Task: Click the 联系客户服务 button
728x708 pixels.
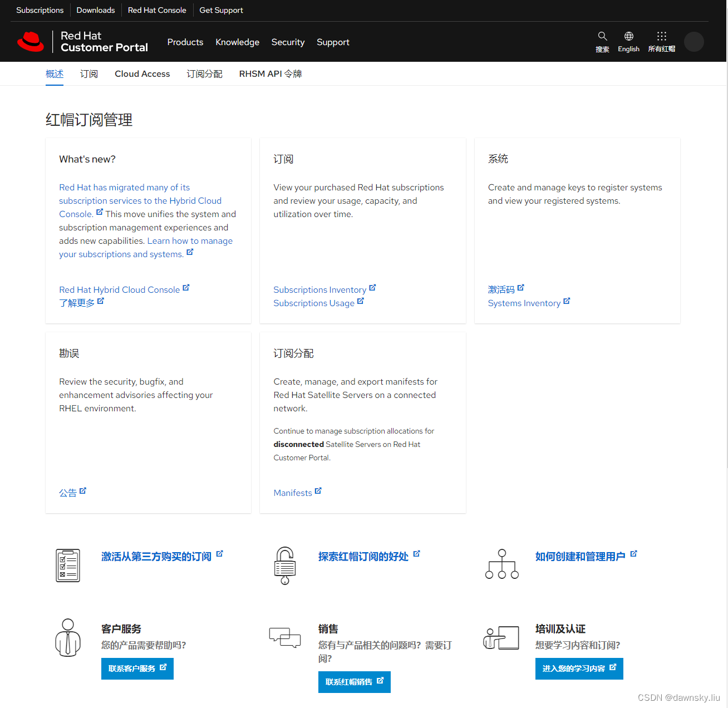Action: 137,668
